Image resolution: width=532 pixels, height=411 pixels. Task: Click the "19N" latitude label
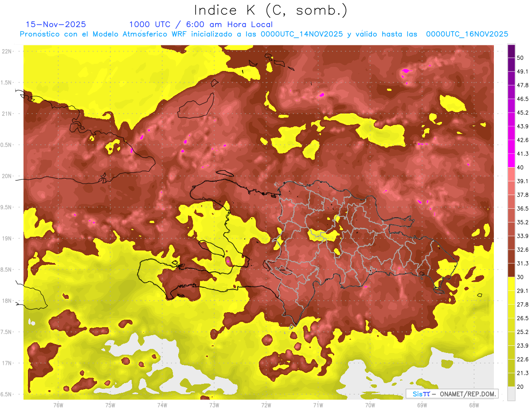point(7,238)
